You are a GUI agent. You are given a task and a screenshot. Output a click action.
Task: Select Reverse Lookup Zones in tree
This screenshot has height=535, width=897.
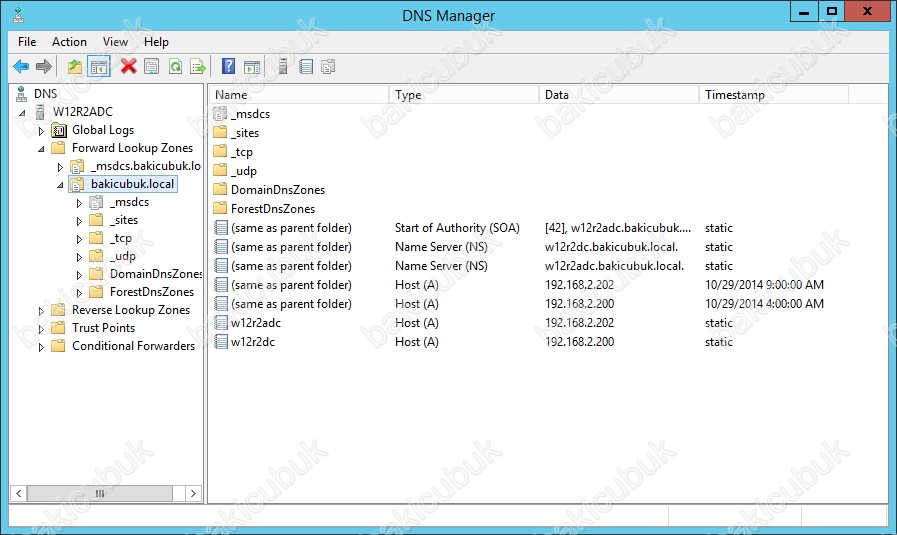(130, 310)
